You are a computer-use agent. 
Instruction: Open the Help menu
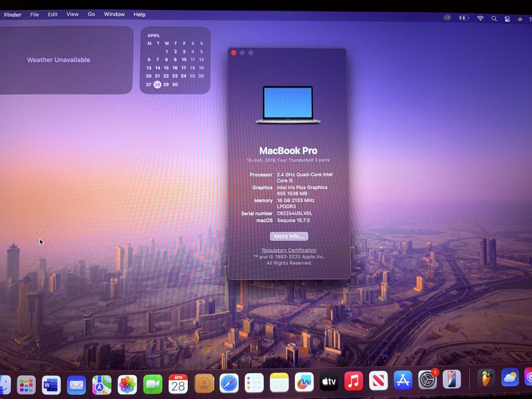140,14
